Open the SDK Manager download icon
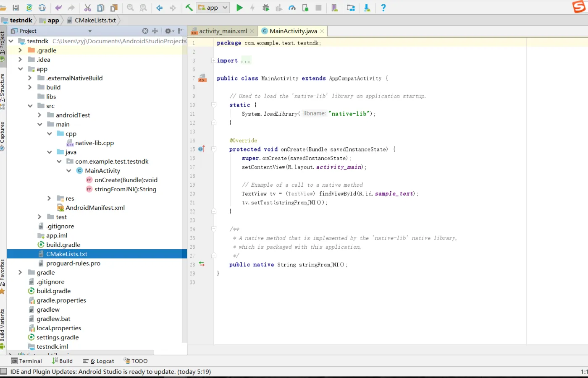The image size is (588, 378). pyautogui.click(x=367, y=8)
